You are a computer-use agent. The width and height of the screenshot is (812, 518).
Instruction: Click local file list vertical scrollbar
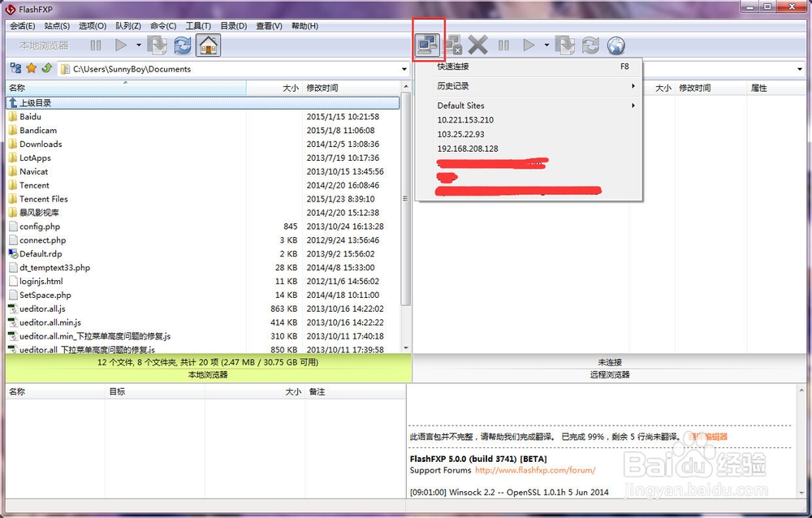(405, 198)
